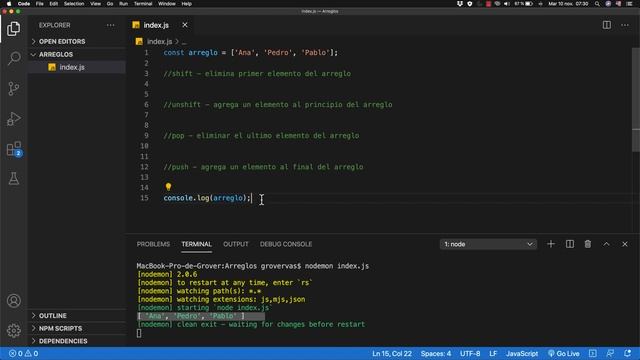Viewport: 640px width, 360px height.
Task: Switch to the Debug Console tab
Action: point(286,244)
